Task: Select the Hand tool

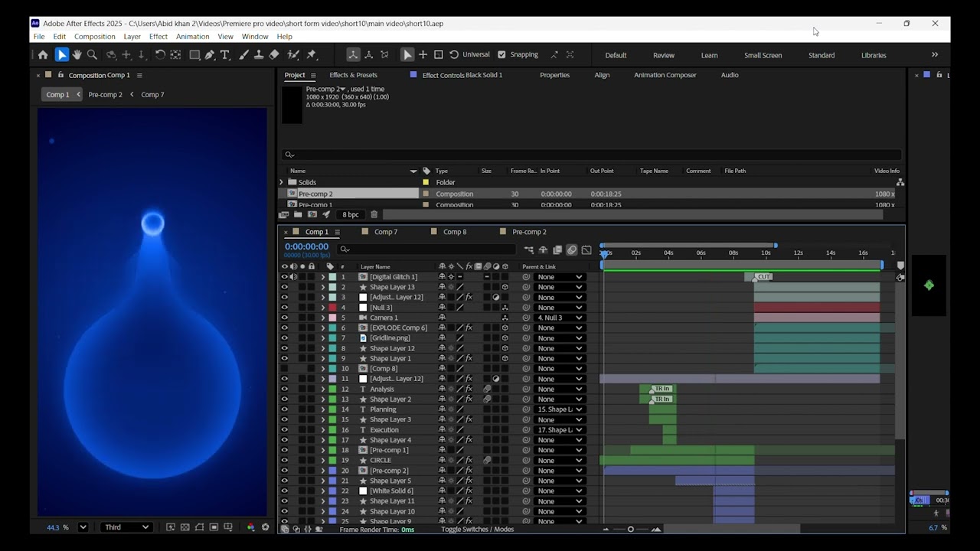Action: (x=77, y=55)
